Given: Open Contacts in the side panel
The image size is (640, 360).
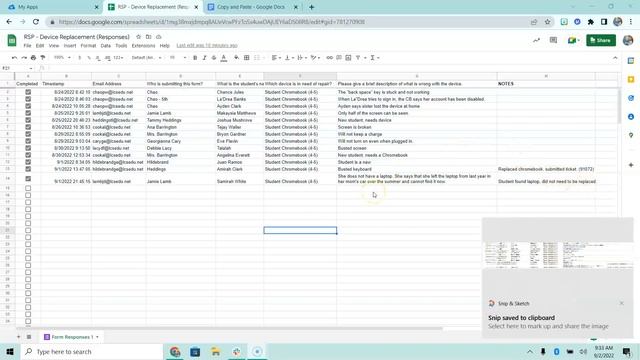Looking at the screenshot, I should [631, 117].
